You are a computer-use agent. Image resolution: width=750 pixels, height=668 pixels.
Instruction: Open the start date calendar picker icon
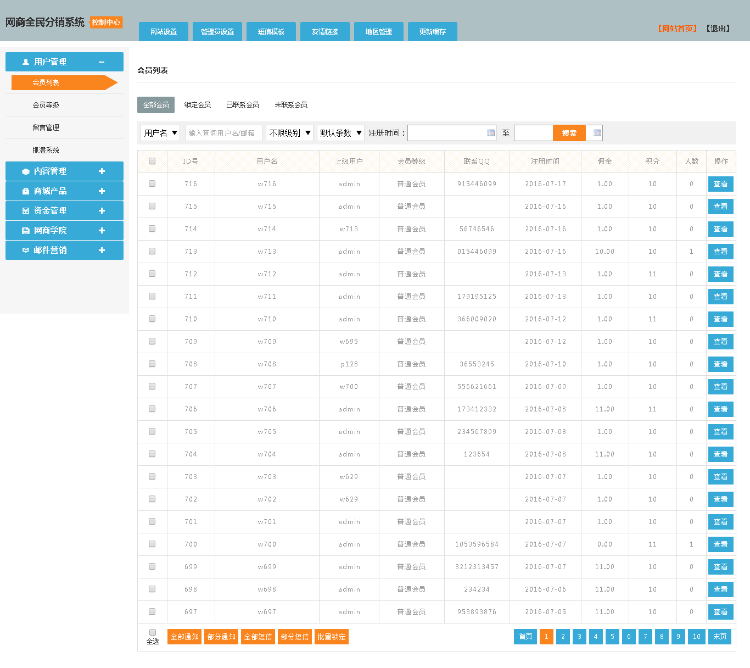490,132
